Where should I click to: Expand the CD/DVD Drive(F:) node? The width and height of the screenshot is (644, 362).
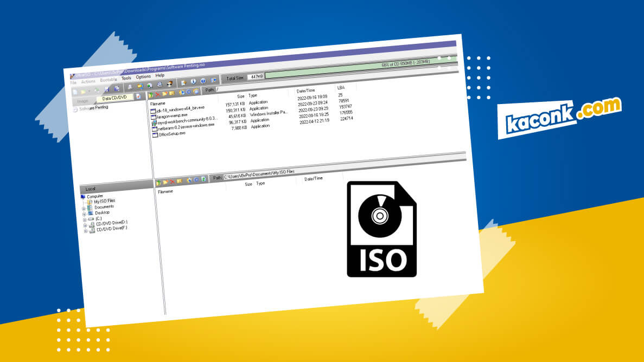click(x=85, y=231)
